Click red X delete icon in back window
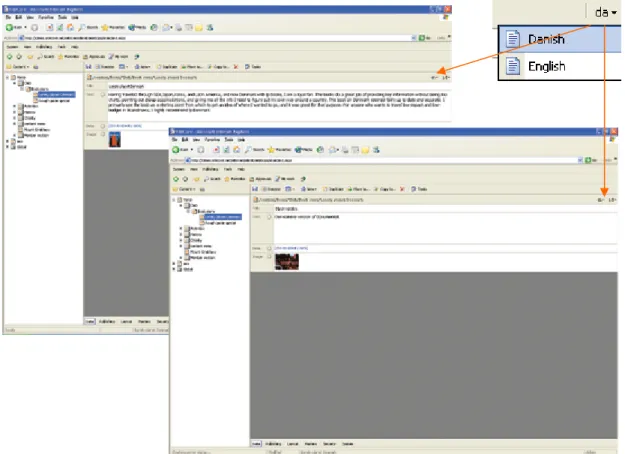This screenshot has height=454, width=625. pyautogui.click(x=236, y=67)
